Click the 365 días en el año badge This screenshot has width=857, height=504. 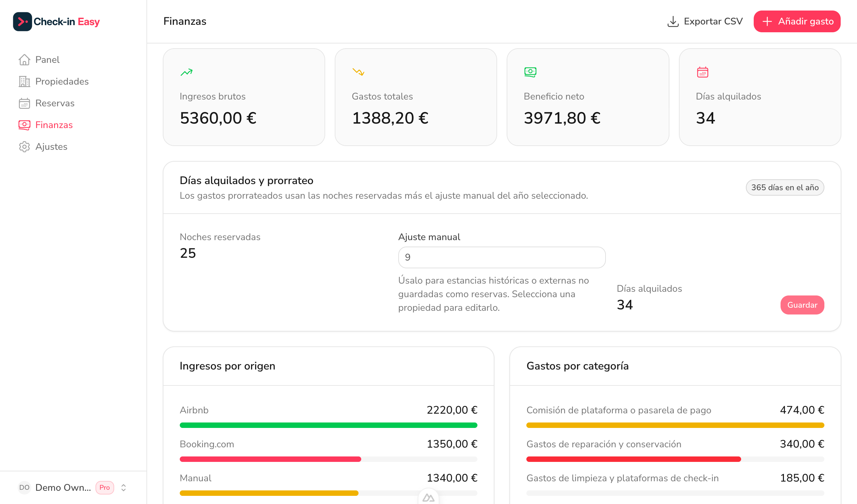785,187
